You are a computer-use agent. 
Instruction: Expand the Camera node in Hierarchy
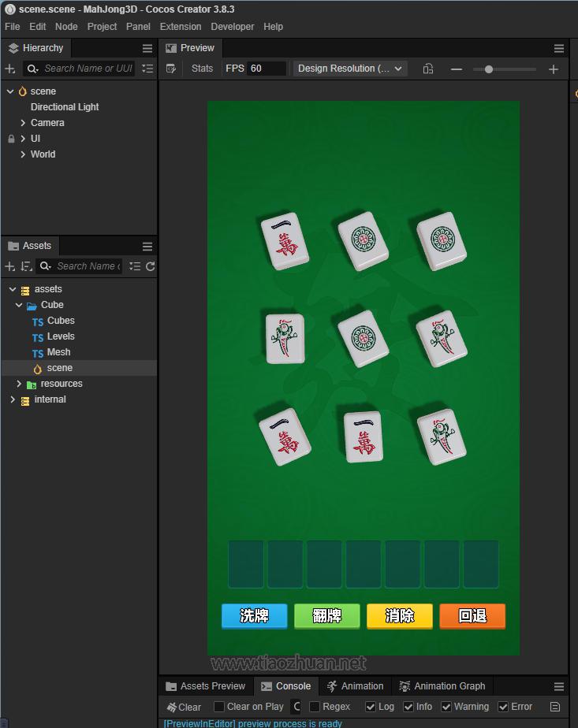[x=23, y=123]
